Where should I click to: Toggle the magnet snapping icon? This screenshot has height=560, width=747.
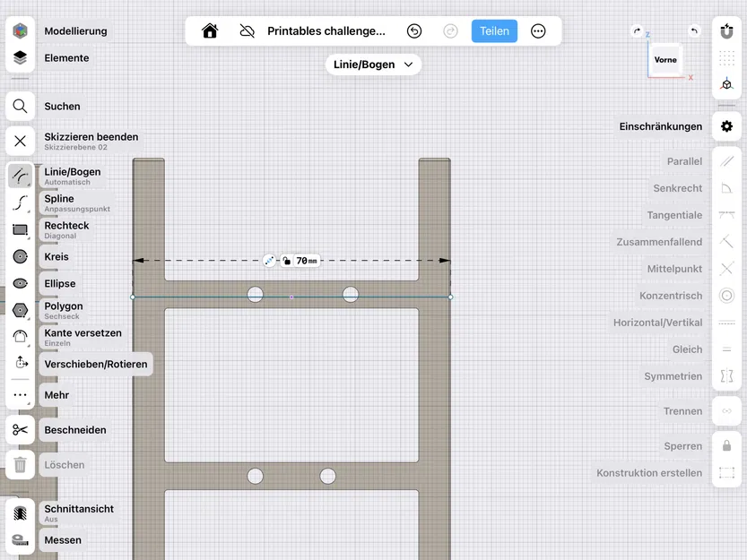point(726,31)
